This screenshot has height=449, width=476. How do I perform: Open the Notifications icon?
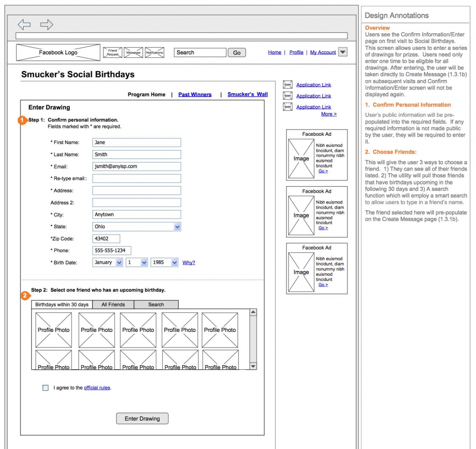155,53
